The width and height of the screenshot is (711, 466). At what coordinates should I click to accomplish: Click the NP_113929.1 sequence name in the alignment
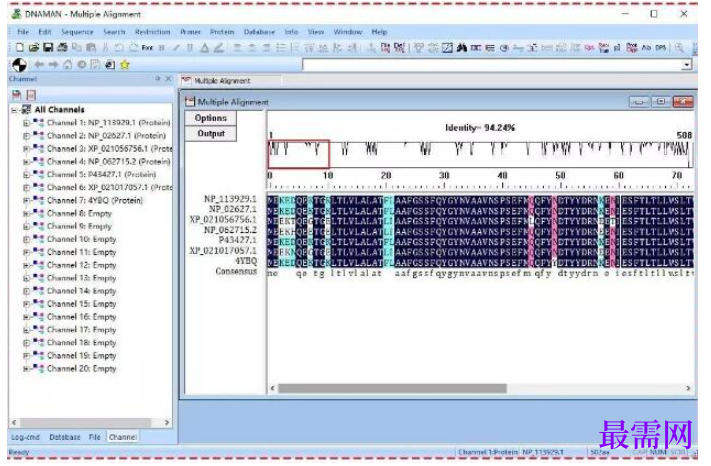click(x=230, y=199)
